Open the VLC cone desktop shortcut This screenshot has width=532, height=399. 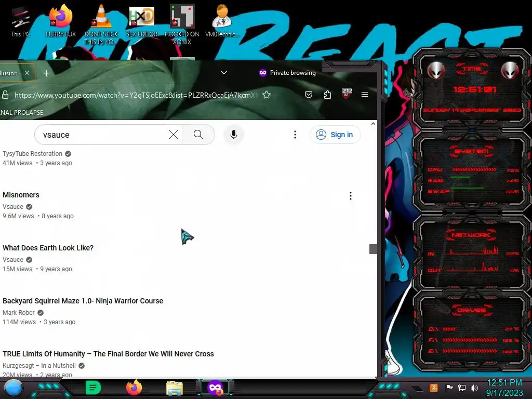101,24
